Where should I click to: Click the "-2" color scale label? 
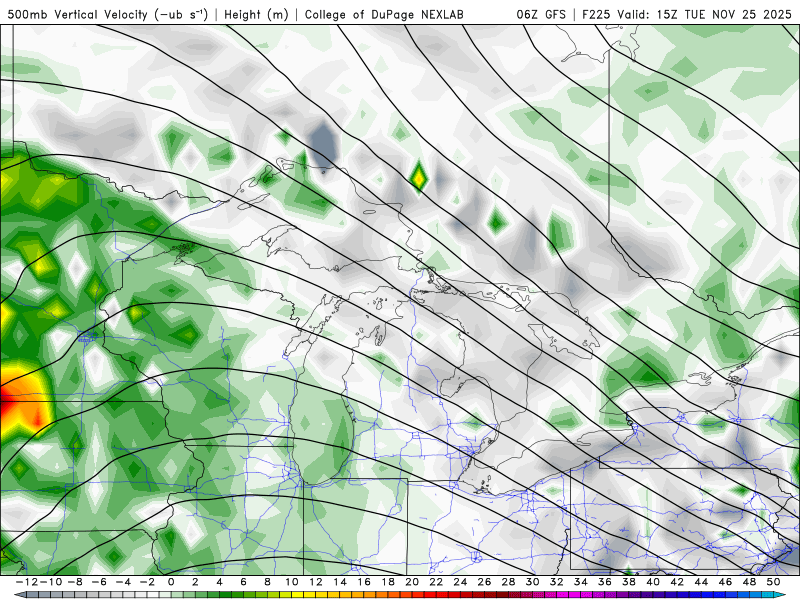pyautogui.click(x=146, y=582)
